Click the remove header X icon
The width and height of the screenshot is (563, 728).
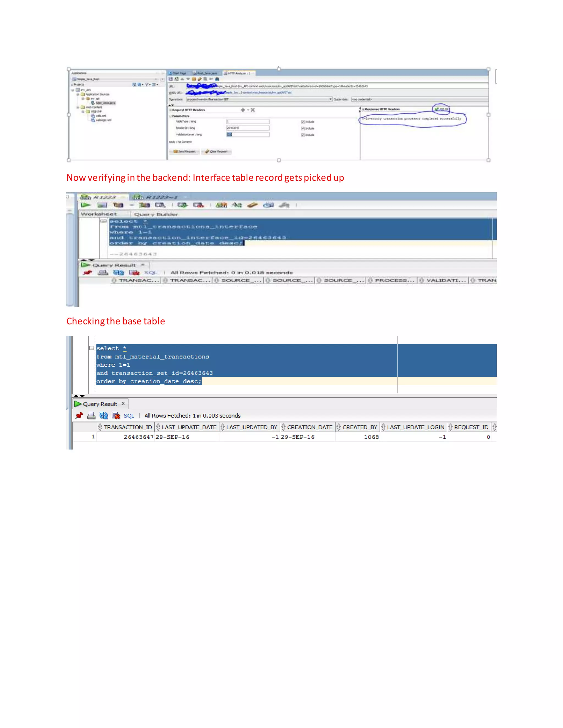pos(252,110)
